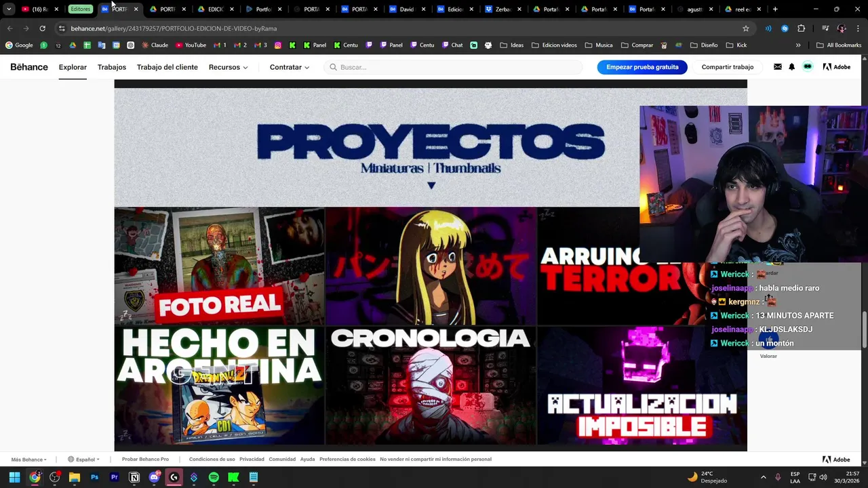Reload the page with browser refresh icon
The image size is (868, 488).
(42, 28)
